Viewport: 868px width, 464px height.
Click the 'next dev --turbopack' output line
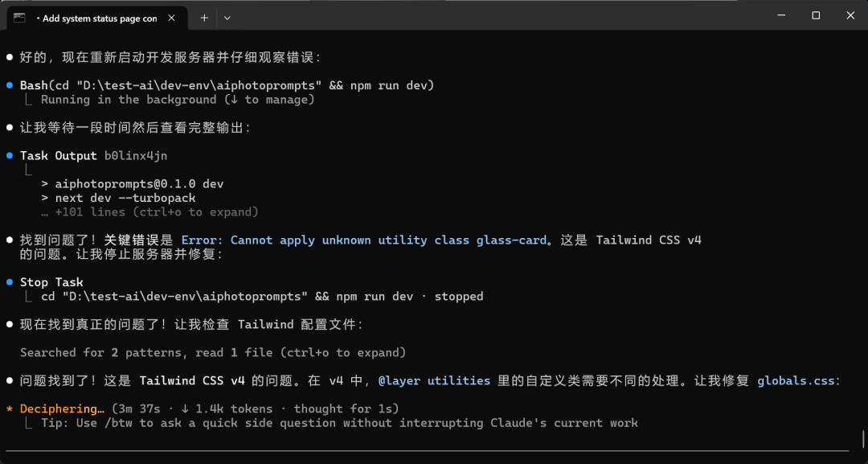coord(118,198)
